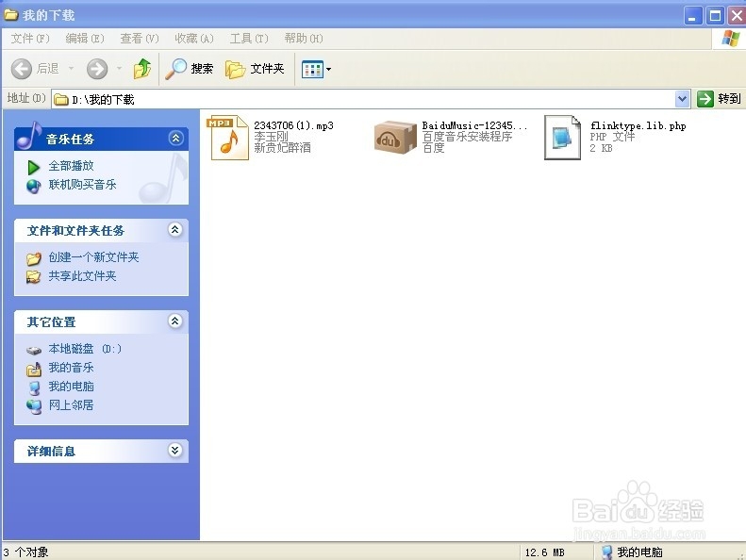Image resolution: width=746 pixels, height=560 pixels.
Task: Open the 收藏(A) menu
Action: coord(194,39)
